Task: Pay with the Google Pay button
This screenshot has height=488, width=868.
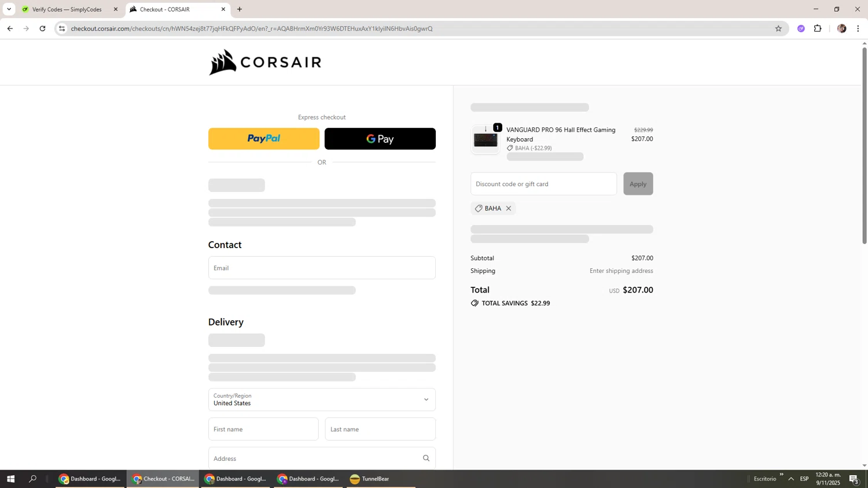Action: tap(380, 139)
